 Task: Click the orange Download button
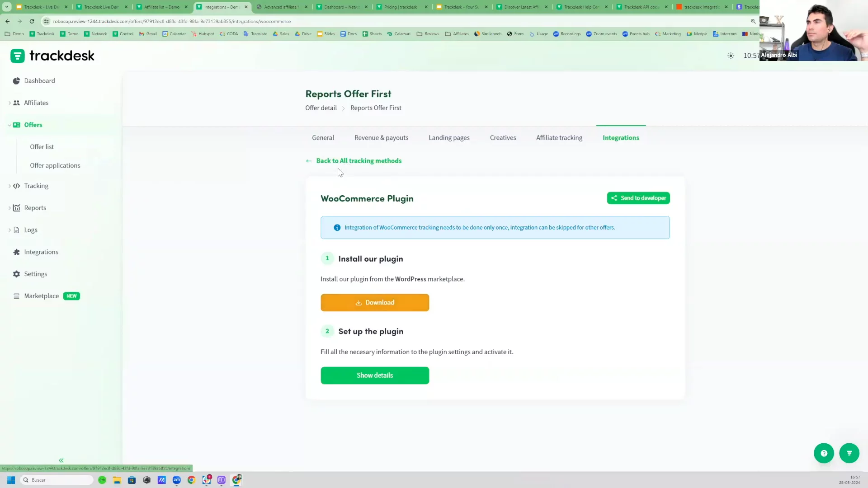click(374, 303)
